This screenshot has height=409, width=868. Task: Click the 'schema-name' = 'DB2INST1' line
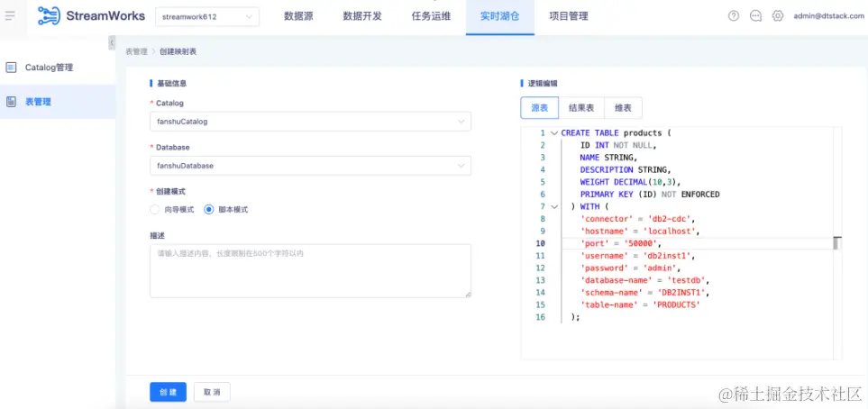(x=644, y=292)
